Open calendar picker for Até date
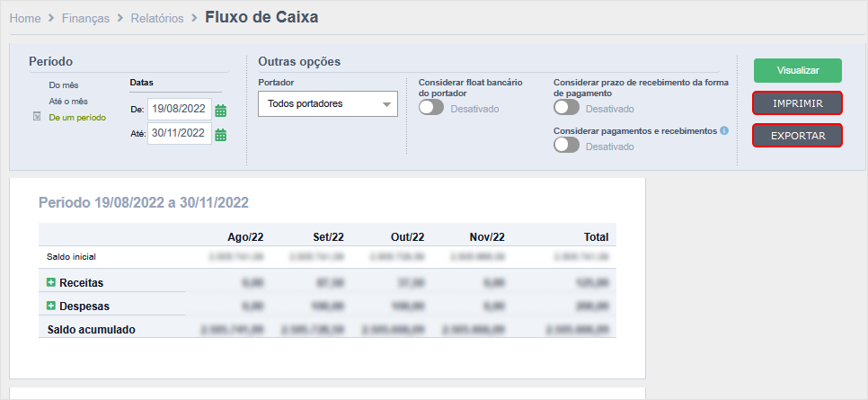 (220, 135)
